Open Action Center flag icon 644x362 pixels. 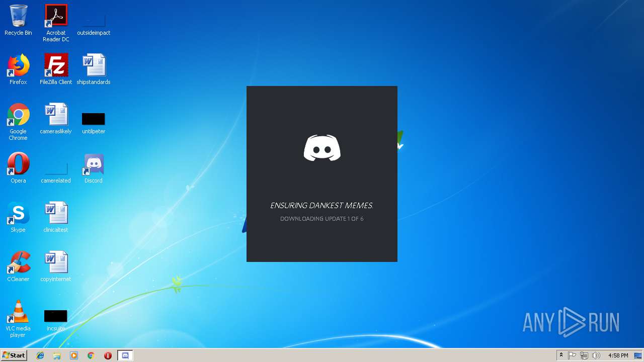pyautogui.click(x=572, y=355)
